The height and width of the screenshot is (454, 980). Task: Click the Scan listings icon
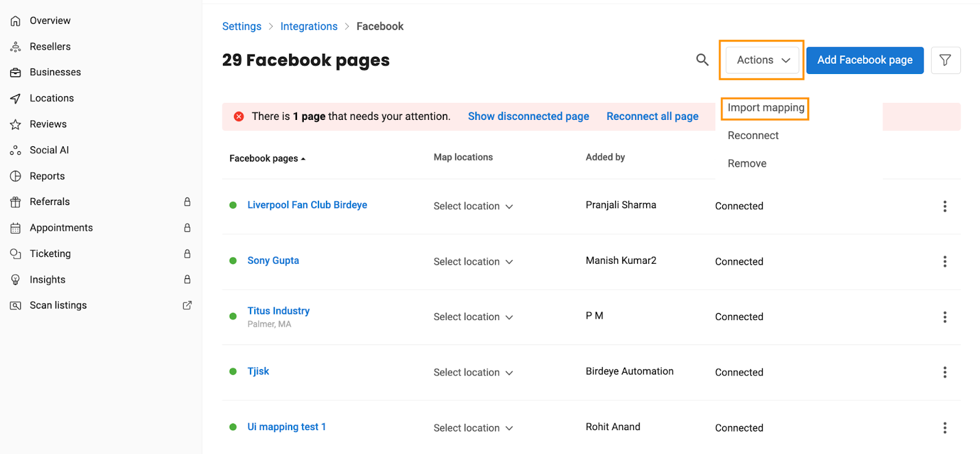pyautogui.click(x=15, y=305)
